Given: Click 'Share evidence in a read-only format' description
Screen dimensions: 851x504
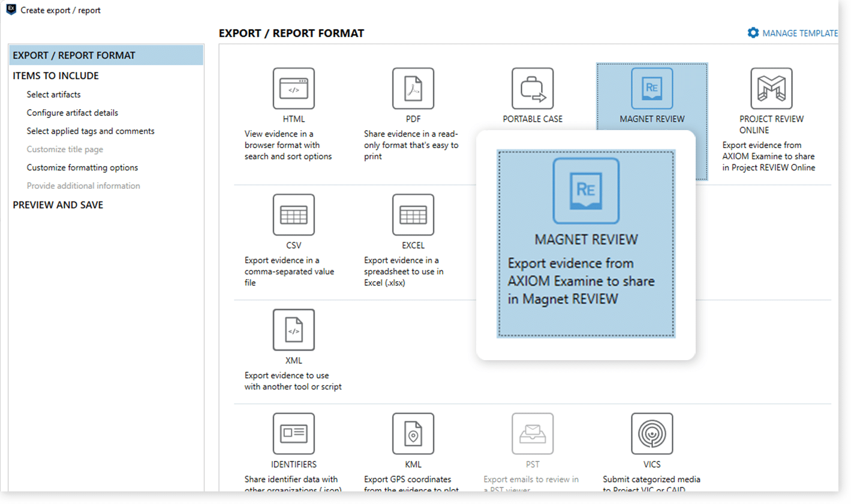Looking at the screenshot, I should coord(411,145).
